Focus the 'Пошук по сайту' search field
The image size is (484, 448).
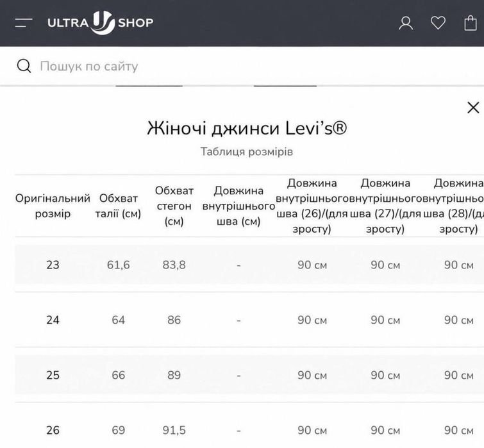point(242,67)
